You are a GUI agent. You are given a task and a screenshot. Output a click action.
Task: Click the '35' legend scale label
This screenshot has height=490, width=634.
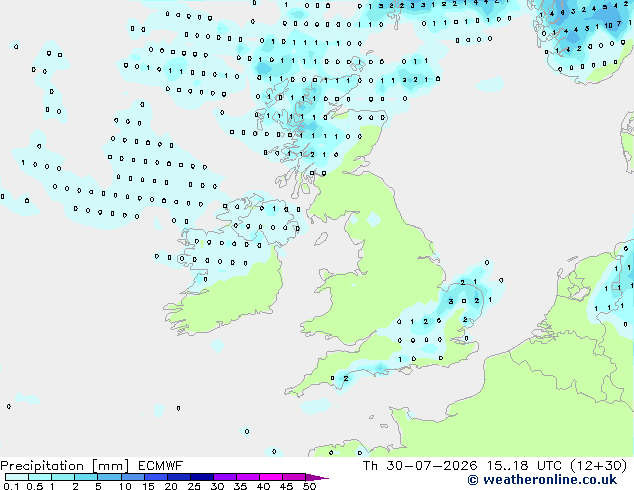coord(240,486)
